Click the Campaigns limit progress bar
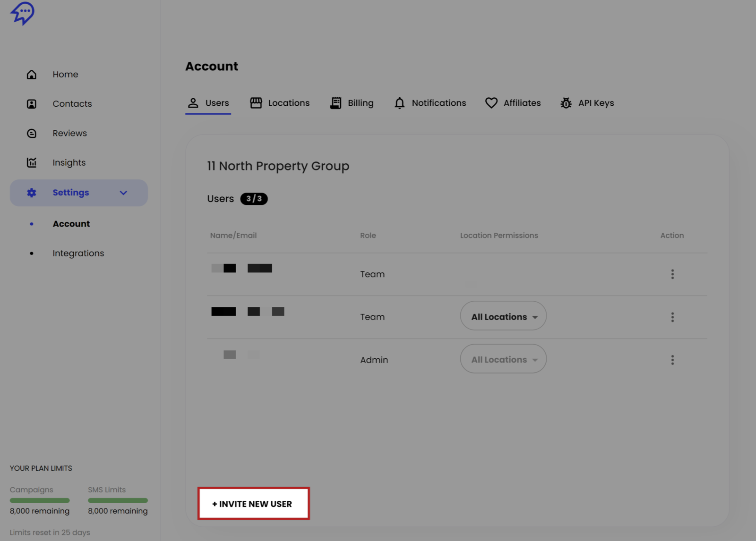This screenshot has height=541, width=756. coord(40,500)
